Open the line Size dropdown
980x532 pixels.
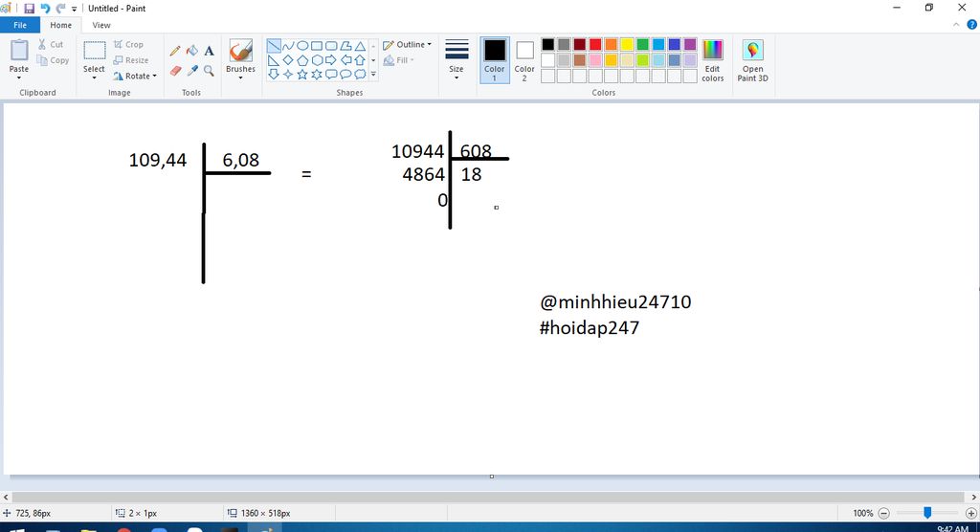457,60
